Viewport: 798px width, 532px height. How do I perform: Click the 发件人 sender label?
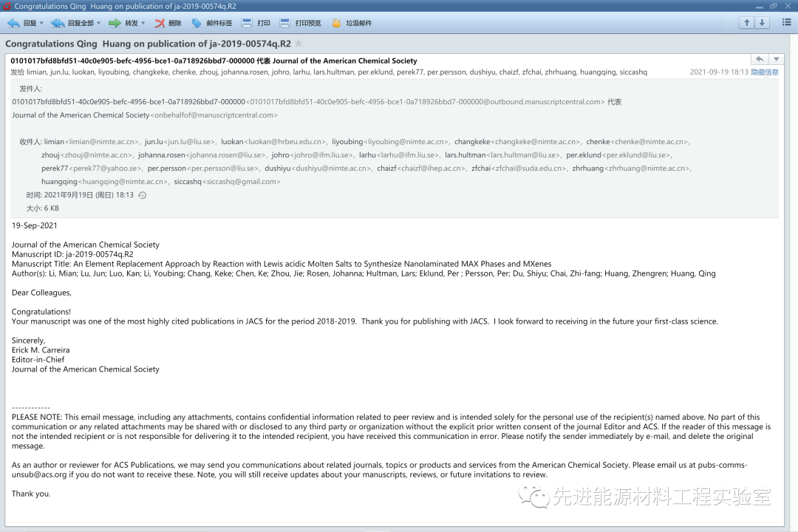(30, 89)
